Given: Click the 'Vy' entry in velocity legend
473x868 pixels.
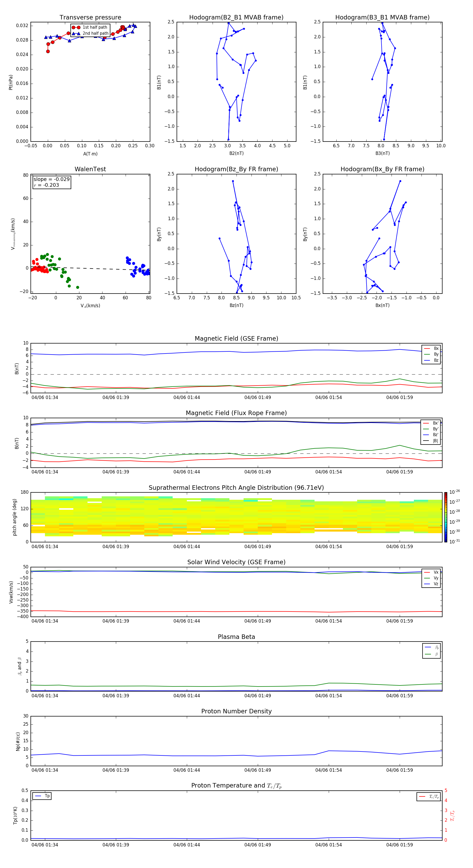Looking at the screenshot, I should (x=431, y=578).
